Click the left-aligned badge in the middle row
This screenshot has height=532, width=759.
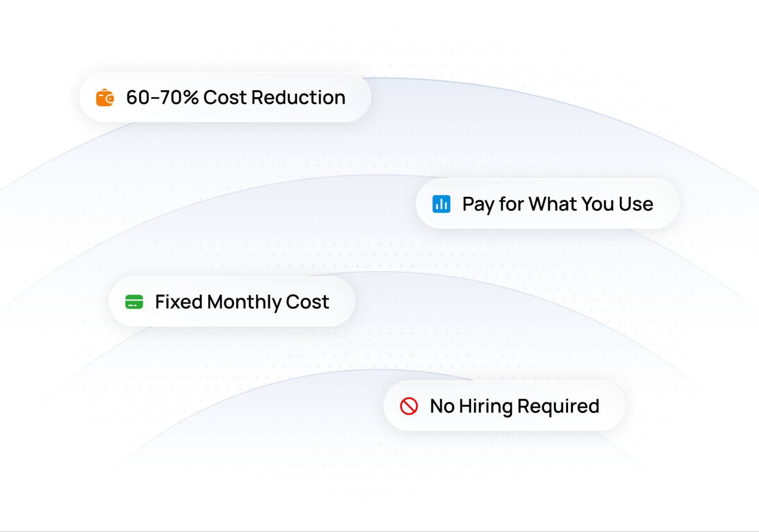pos(231,302)
